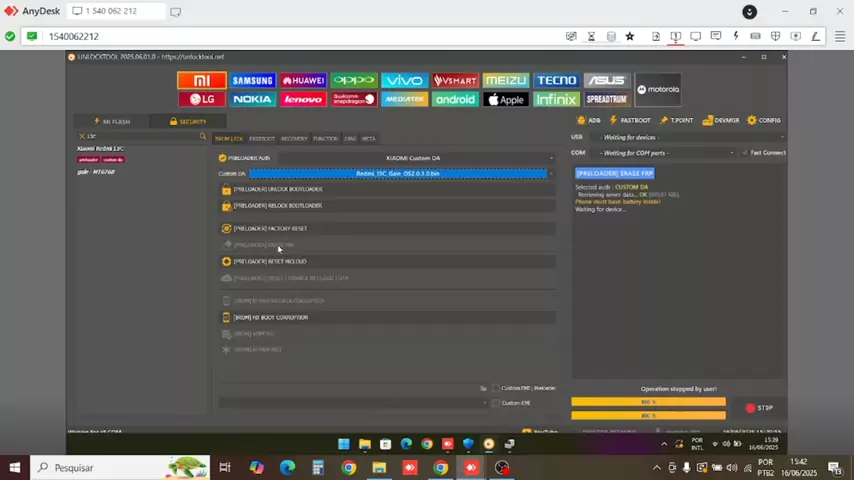Tick the Custom EMI | Preloader checkbox
Screen dimensions: 854x480
(496, 388)
